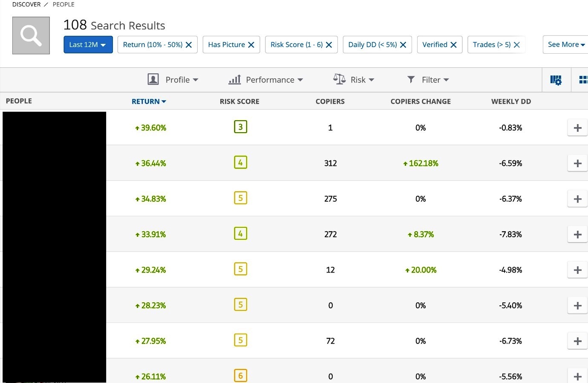
Task: Navigate to DISCOVER breadcrumb
Action: pos(26,4)
